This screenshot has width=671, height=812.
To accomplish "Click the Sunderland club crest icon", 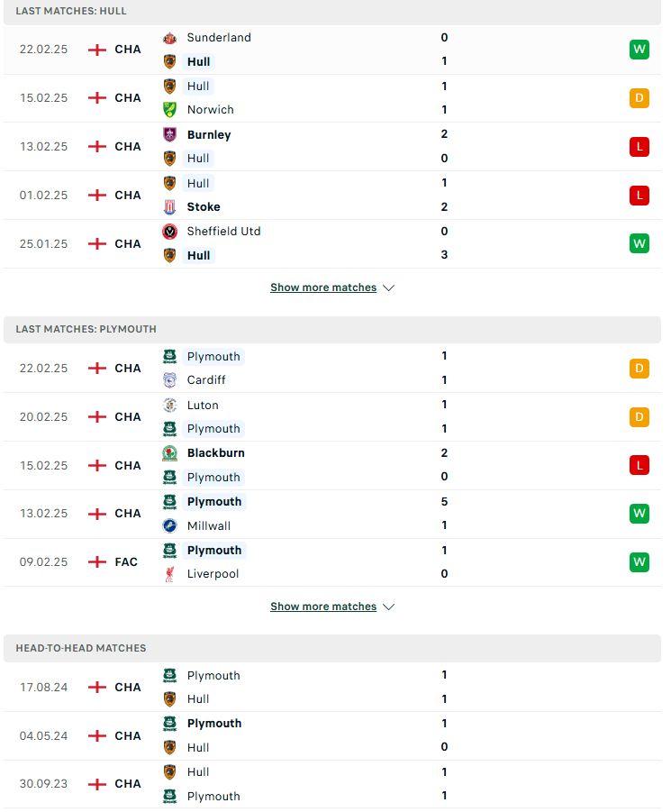I will tap(169, 38).
